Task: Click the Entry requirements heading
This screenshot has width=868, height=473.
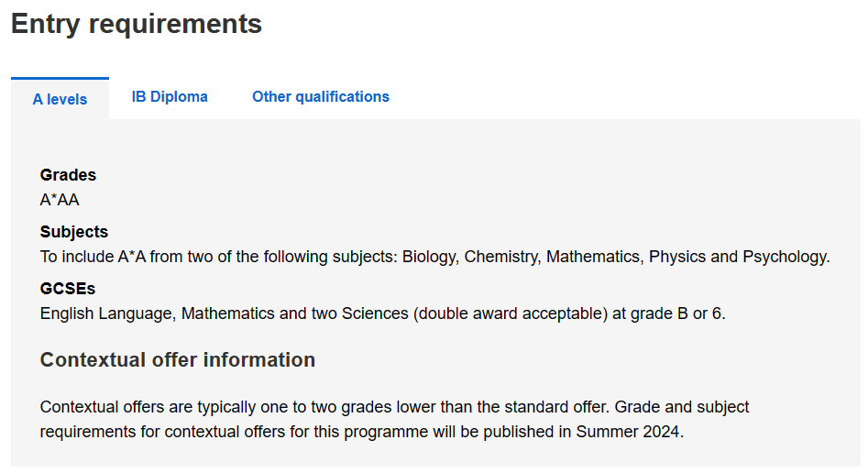Action: pos(137,25)
